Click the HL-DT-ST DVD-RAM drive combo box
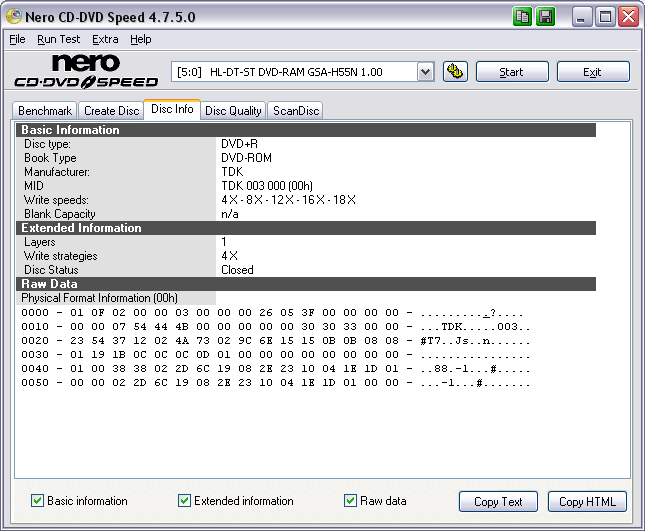This screenshot has height=531, width=645. coord(303,72)
